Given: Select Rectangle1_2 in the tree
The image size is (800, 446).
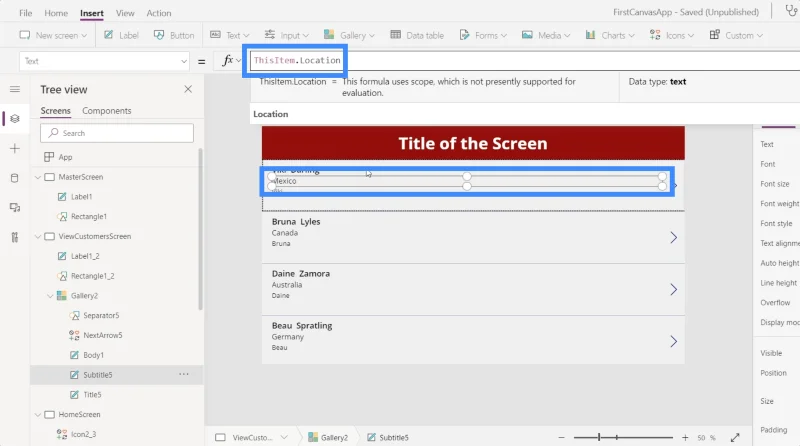Looking at the screenshot, I should tap(92, 276).
